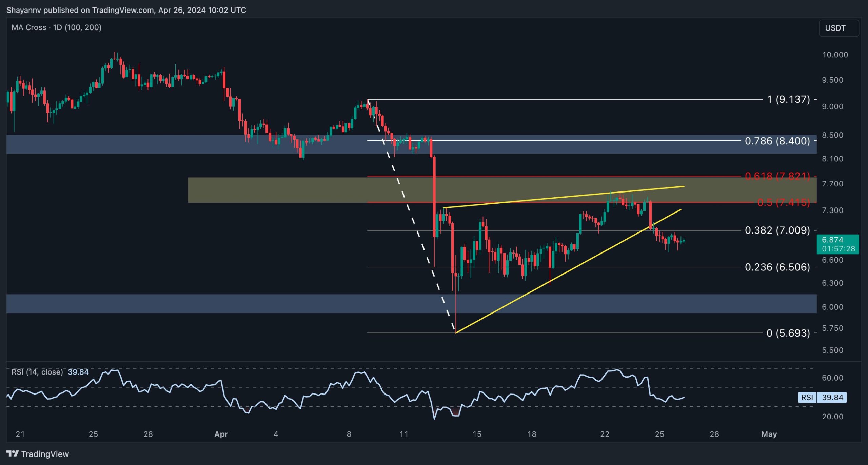
Task: Click the RSI 20.00 axis value
Action: point(832,416)
